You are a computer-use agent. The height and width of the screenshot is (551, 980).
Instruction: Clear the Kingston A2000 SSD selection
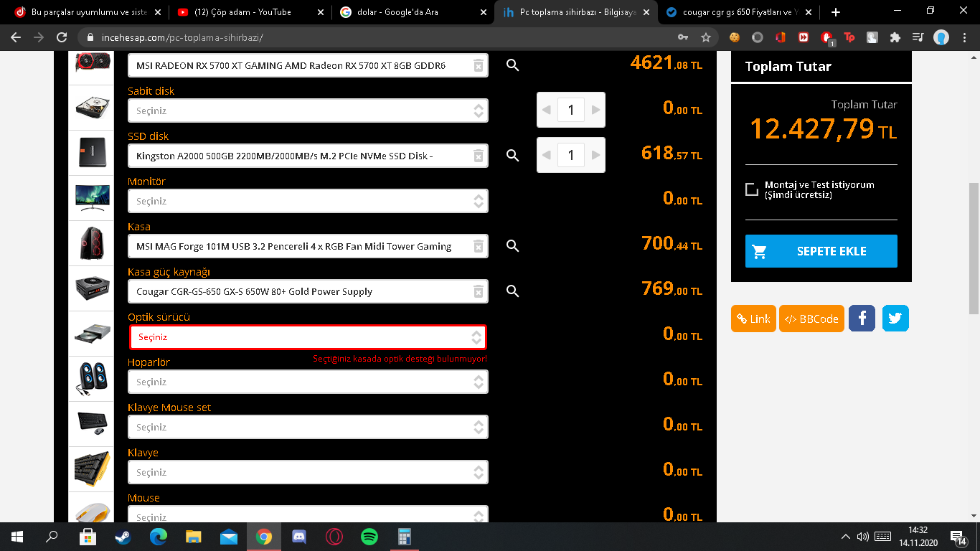[478, 156]
